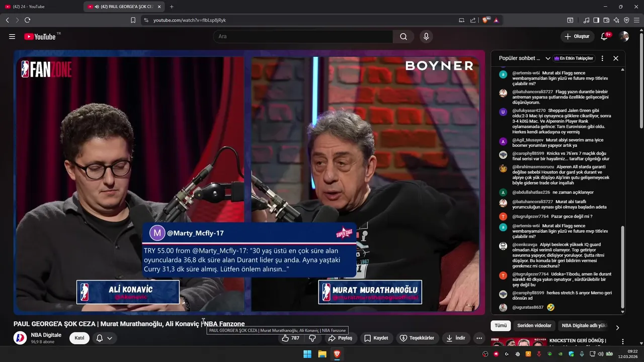This screenshot has width=644, height=362.
Task: Open live chat three-dot options
Action: tap(602, 58)
